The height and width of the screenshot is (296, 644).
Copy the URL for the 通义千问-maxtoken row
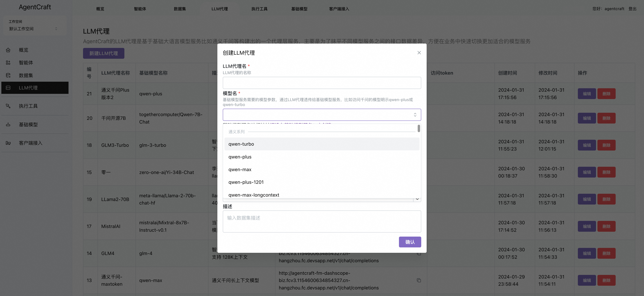click(x=419, y=280)
